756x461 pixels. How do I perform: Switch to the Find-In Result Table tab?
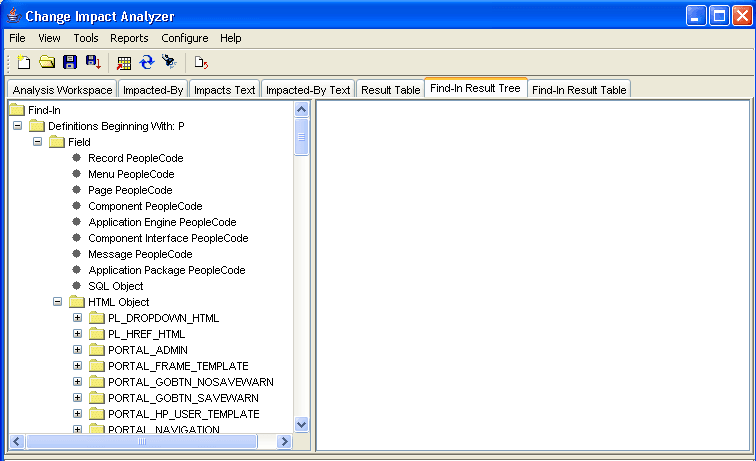coord(579,90)
